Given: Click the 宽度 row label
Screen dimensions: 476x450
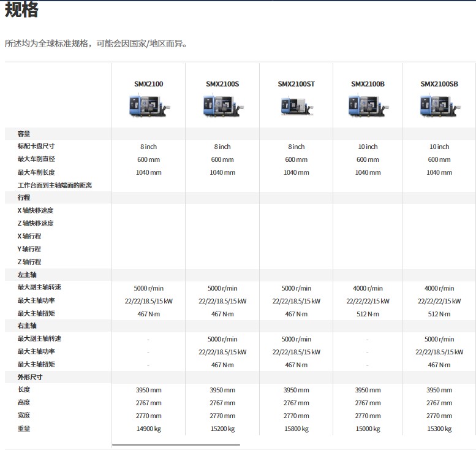Looking at the screenshot, I should tap(24, 416).
